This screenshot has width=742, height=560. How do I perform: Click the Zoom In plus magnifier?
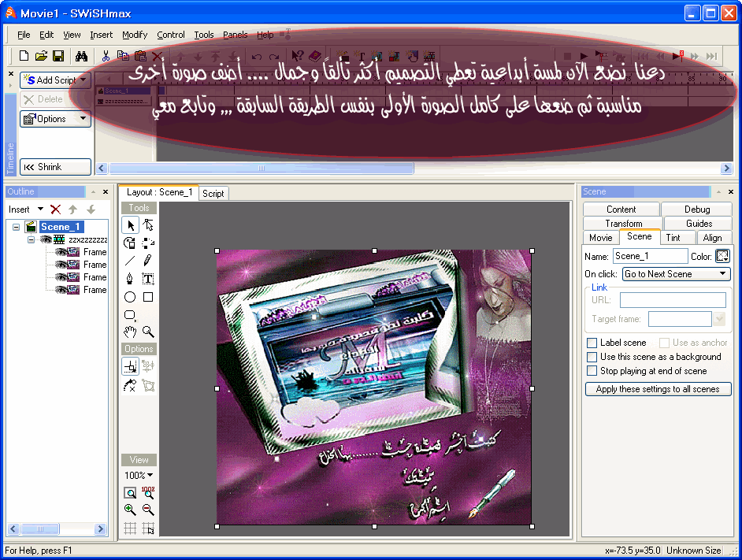pyautogui.click(x=130, y=510)
